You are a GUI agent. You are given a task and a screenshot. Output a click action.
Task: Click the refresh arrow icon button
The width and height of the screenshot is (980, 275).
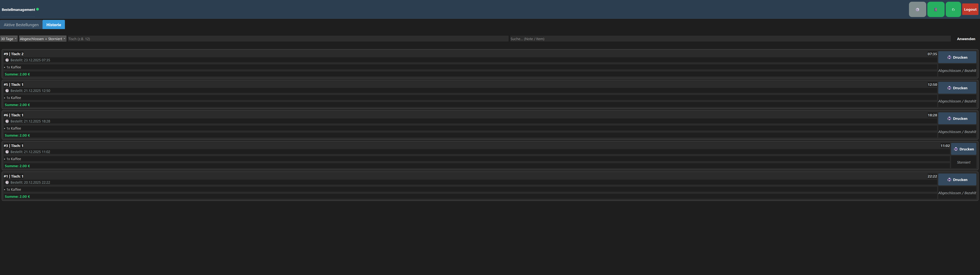click(x=953, y=10)
